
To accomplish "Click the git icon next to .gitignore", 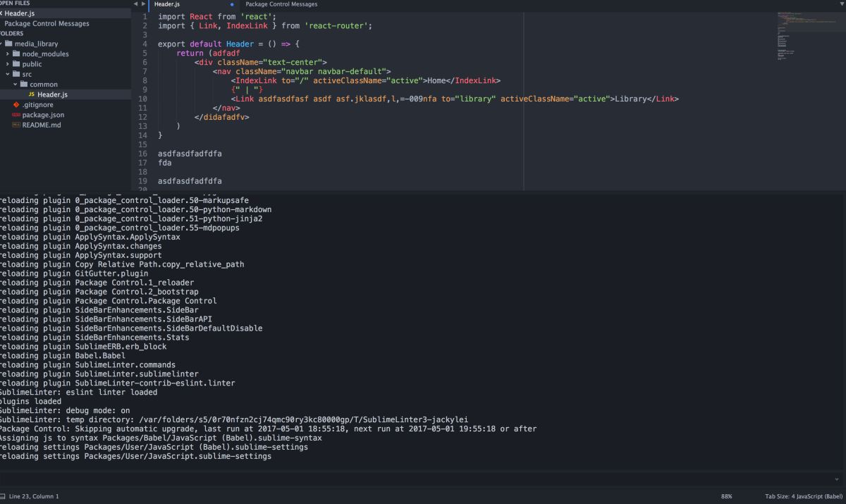I will pos(16,104).
